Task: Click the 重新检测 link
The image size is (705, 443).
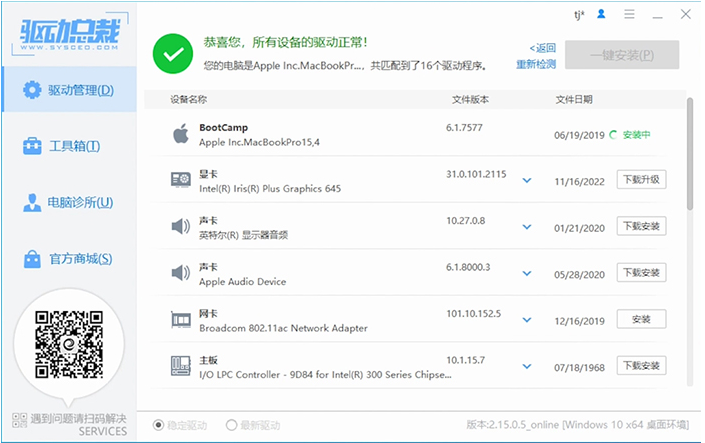Action: (x=536, y=64)
